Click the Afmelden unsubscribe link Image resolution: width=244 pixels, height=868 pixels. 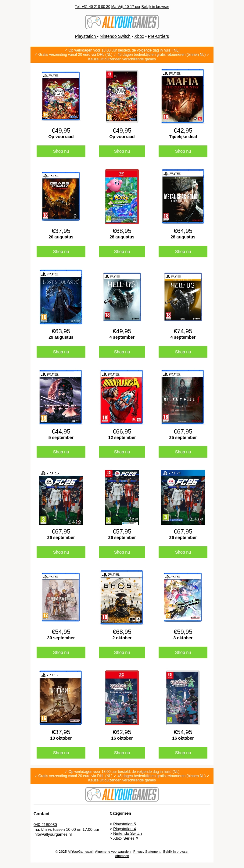(x=122, y=856)
